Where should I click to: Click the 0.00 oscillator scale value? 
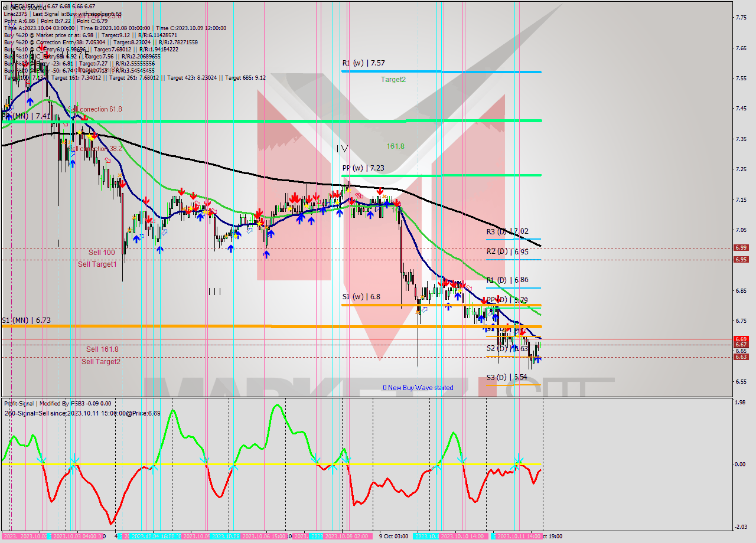click(741, 464)
